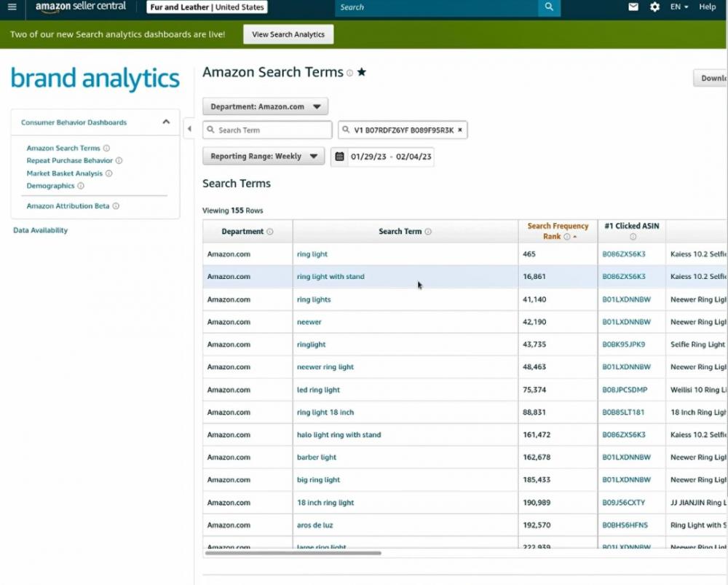
Task: Open the 'barber light' search term
Action: (x=317, y=458)
